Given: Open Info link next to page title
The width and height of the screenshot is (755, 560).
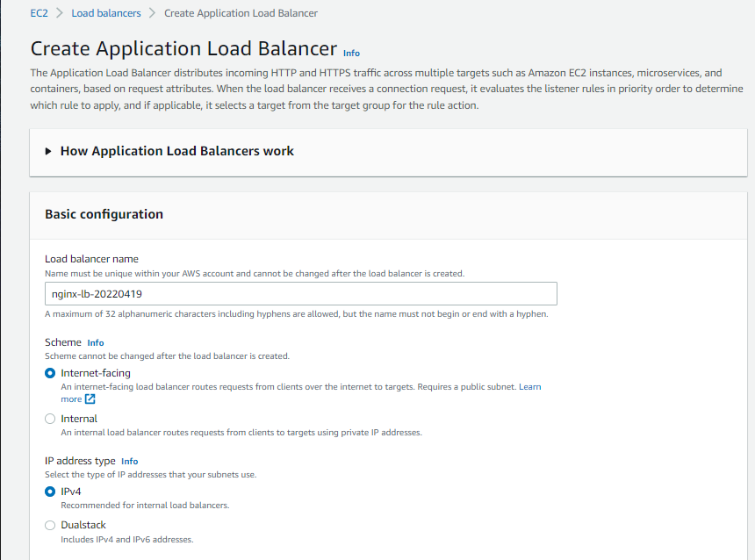Looking at the screenshot, I should 351,53.
